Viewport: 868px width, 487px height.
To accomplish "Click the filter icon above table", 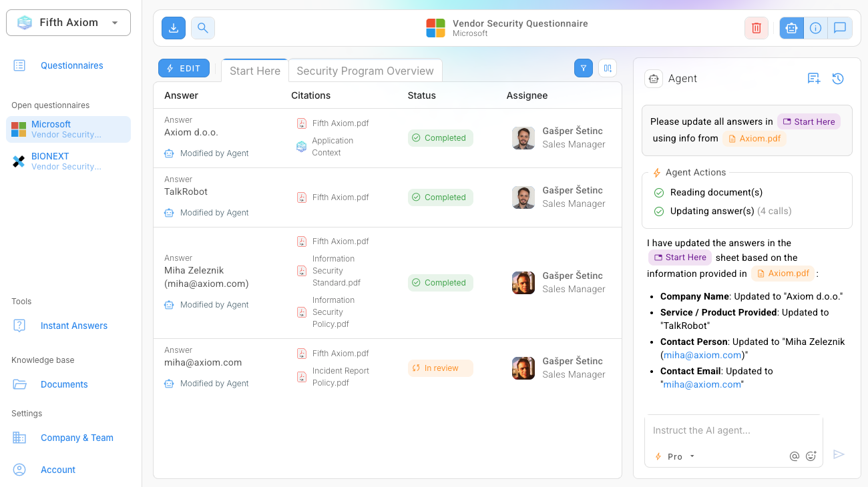I will pos(584,68).
